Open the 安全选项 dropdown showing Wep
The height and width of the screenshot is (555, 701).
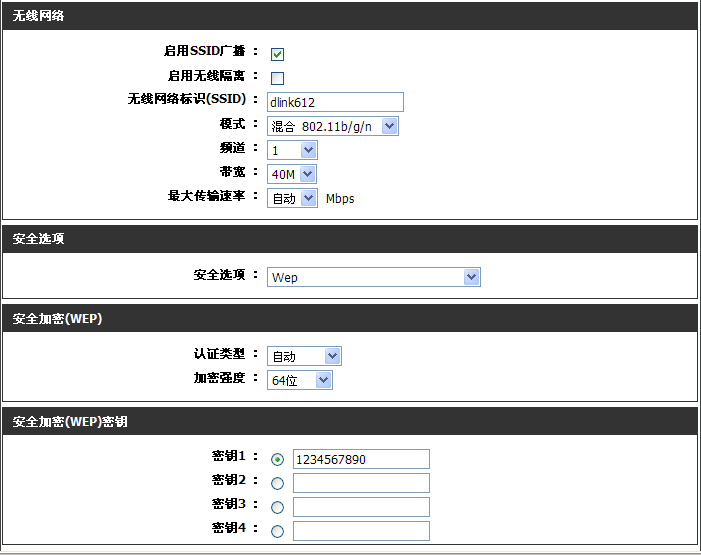[374, 277]
